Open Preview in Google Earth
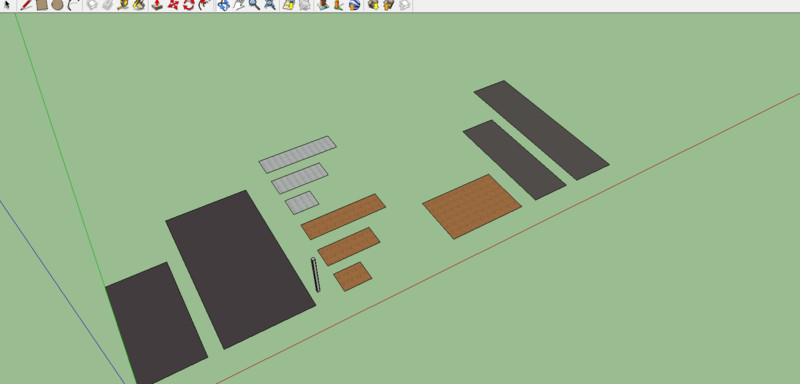 click(x=355, y=5)
